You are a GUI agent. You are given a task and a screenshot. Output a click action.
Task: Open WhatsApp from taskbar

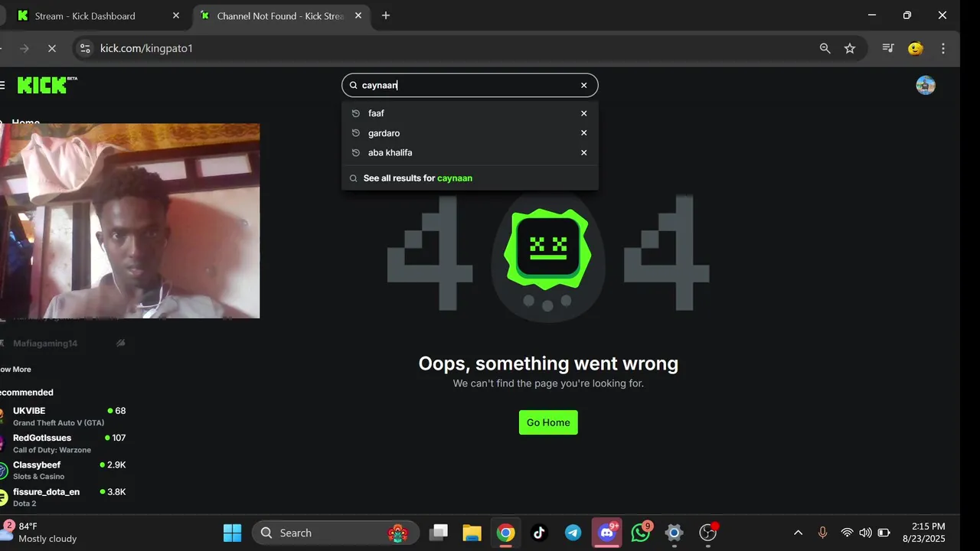coord(641,533)
